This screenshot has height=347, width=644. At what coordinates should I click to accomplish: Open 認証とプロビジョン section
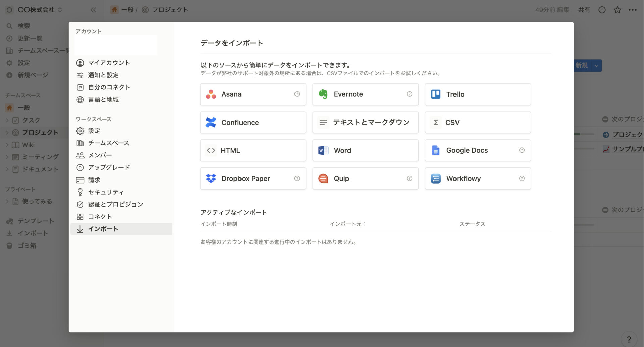click(x=121, y=204)
